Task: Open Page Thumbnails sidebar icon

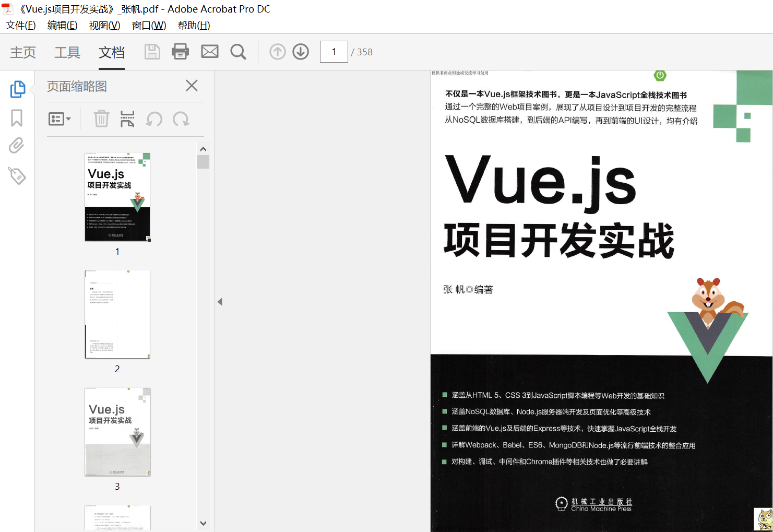Action: tap(18, 89)
